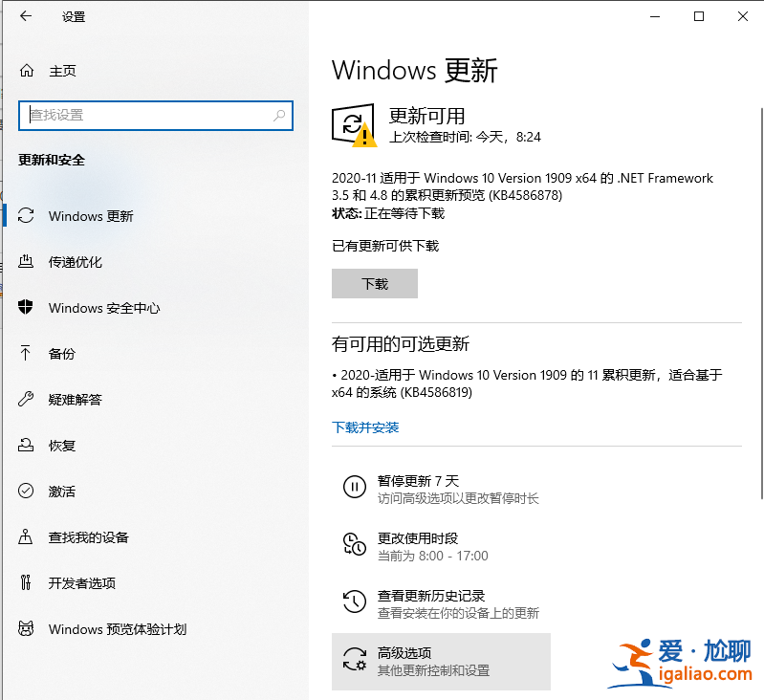Click the update history clock icon

355,602
